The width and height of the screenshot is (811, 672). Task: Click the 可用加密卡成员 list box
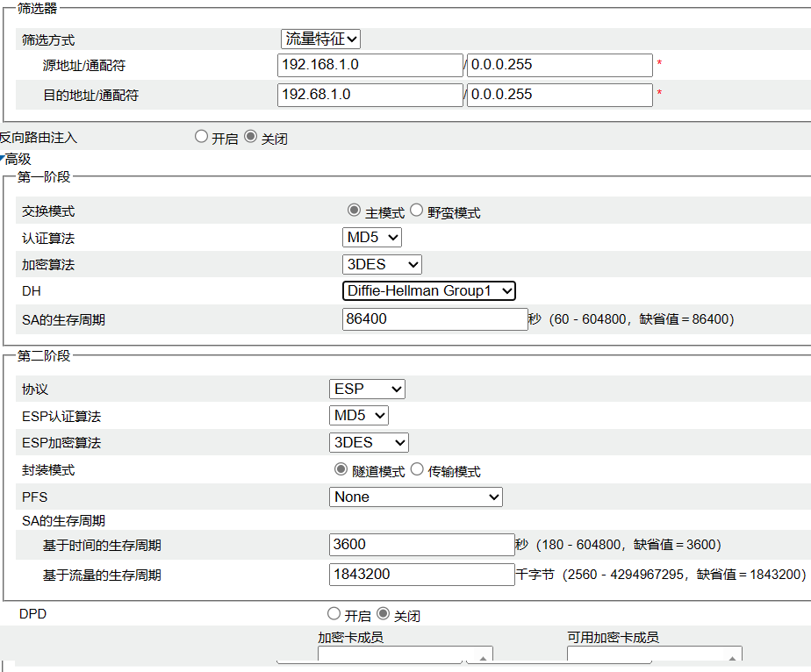pos(655,654)
